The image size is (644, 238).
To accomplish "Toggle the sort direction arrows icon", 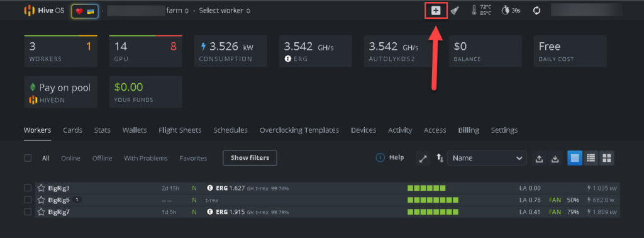I will (x=440, y=158).
